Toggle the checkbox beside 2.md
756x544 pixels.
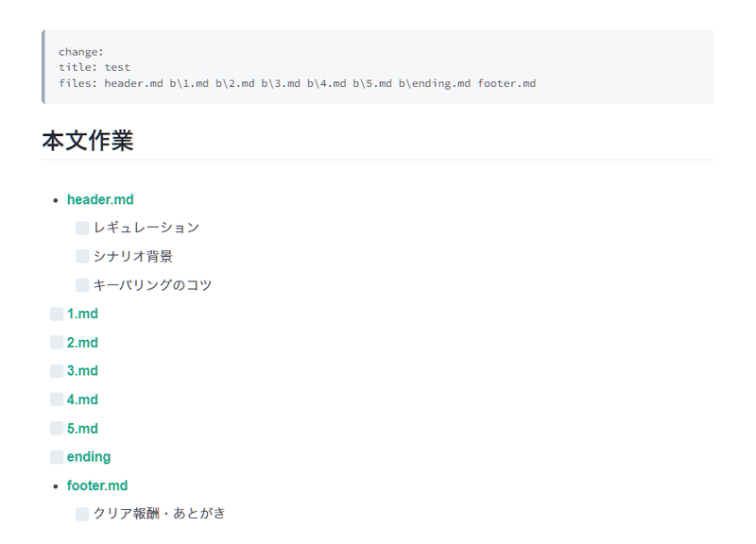coord(57,342)
